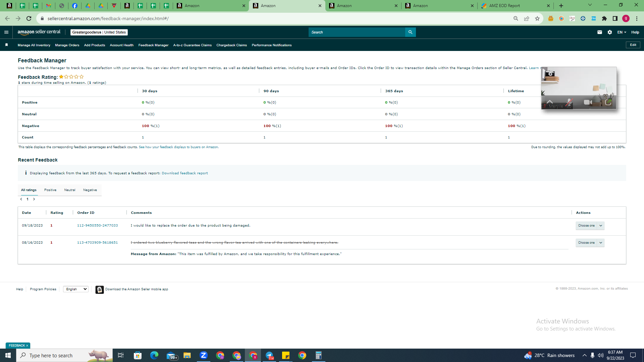Click the Amazon Seller Central logo
644x362 pixels.
[x=39, y=32]
